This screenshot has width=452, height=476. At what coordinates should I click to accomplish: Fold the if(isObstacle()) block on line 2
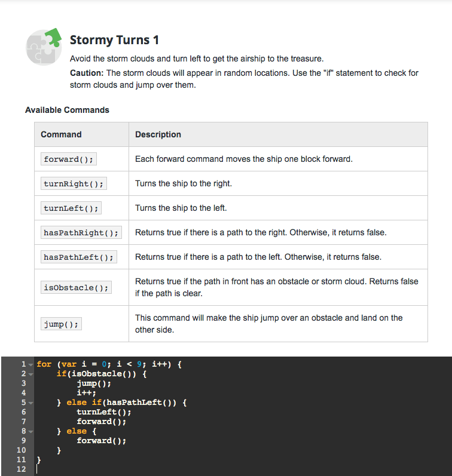(30, 373)
